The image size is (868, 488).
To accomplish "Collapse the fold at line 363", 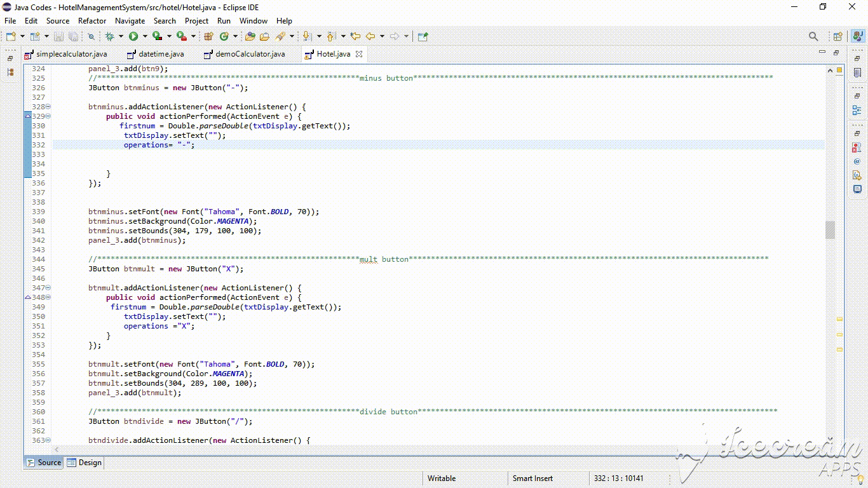I will [49, 440].
